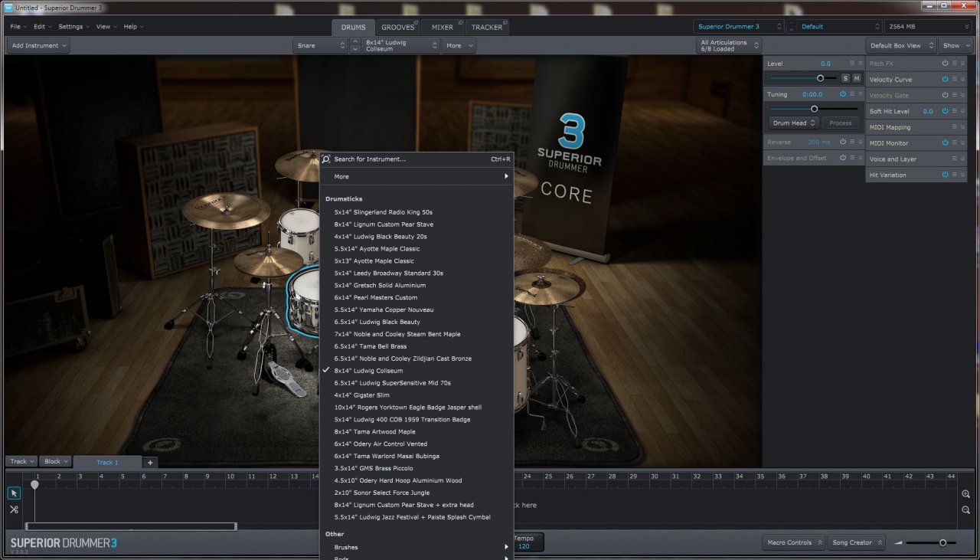
Task: Open the Show dropdown
Action: point(955,45)
